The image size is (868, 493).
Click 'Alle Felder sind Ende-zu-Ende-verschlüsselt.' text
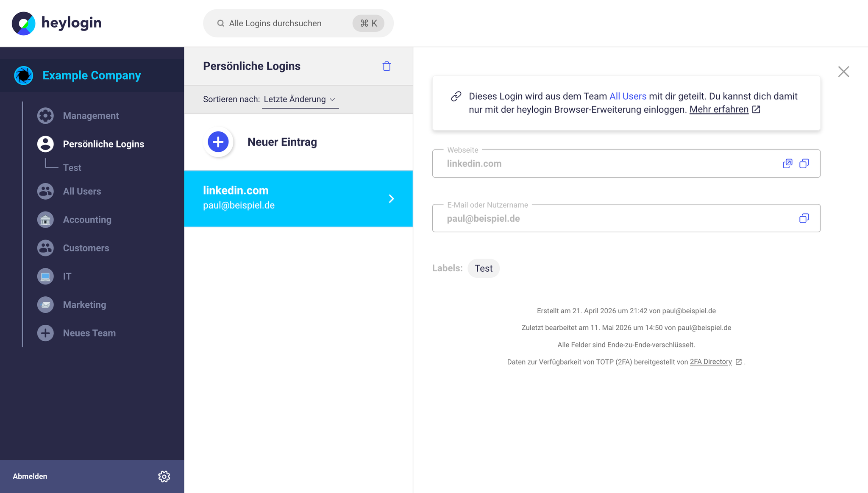pyautogui.click(x=626, y=345)
